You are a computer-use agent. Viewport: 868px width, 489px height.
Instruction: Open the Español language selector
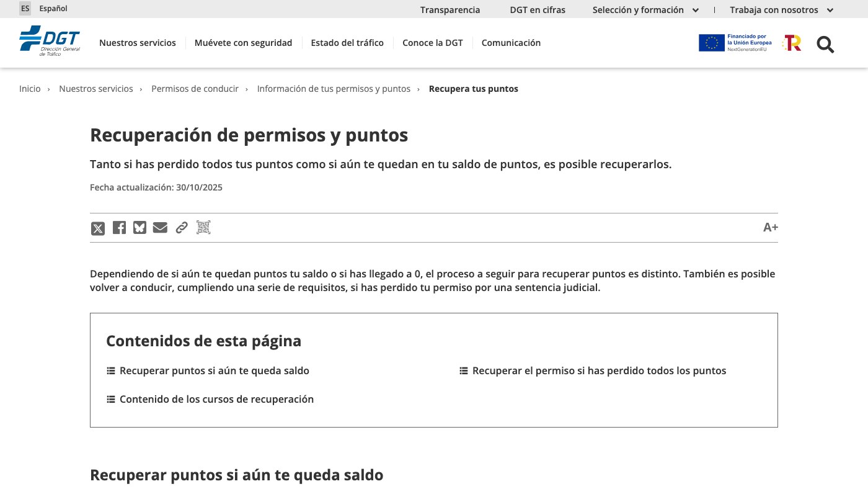(53, 9)
